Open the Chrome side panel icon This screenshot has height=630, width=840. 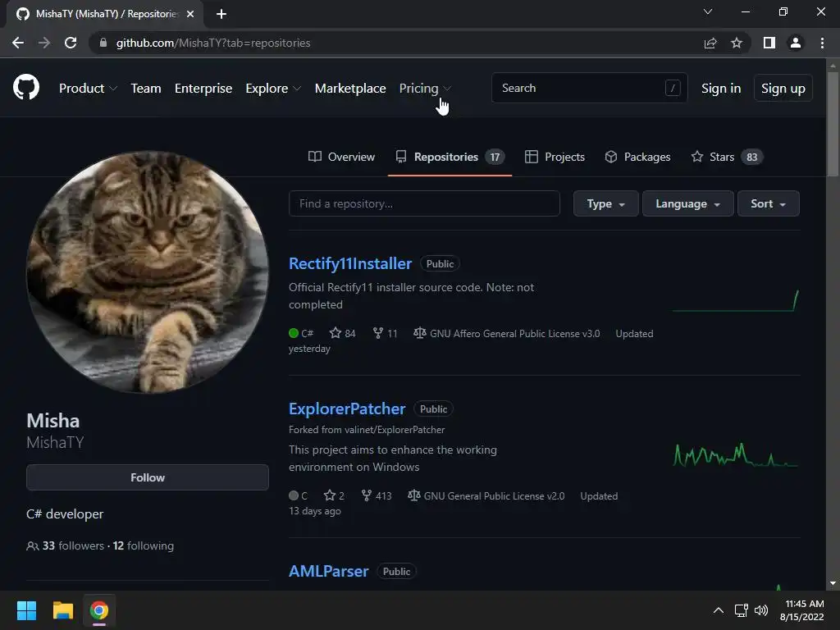[x=769, y=43]
